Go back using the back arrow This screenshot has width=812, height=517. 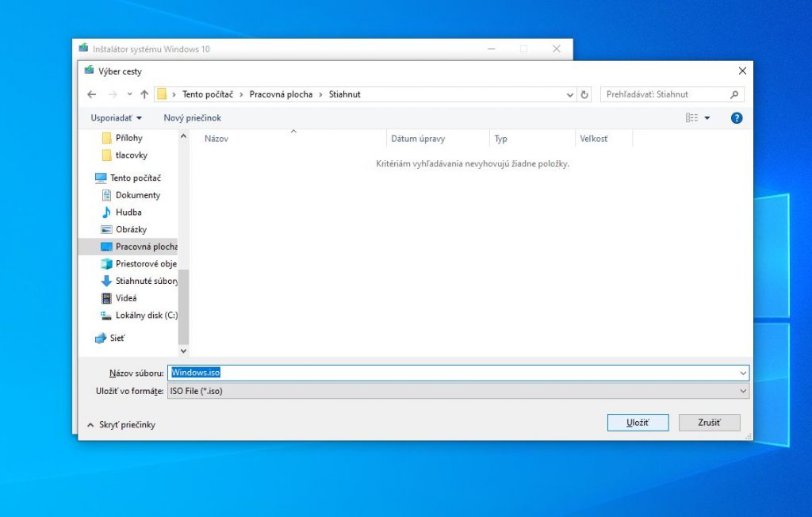(92, 94)
